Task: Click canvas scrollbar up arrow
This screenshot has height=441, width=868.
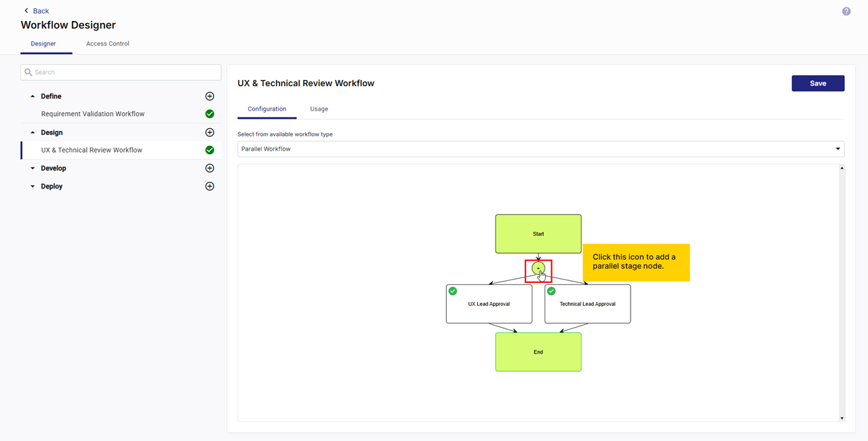Action: point(842,168)
